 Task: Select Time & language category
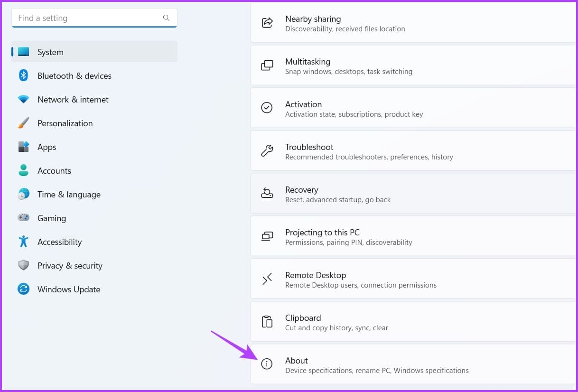94,194
